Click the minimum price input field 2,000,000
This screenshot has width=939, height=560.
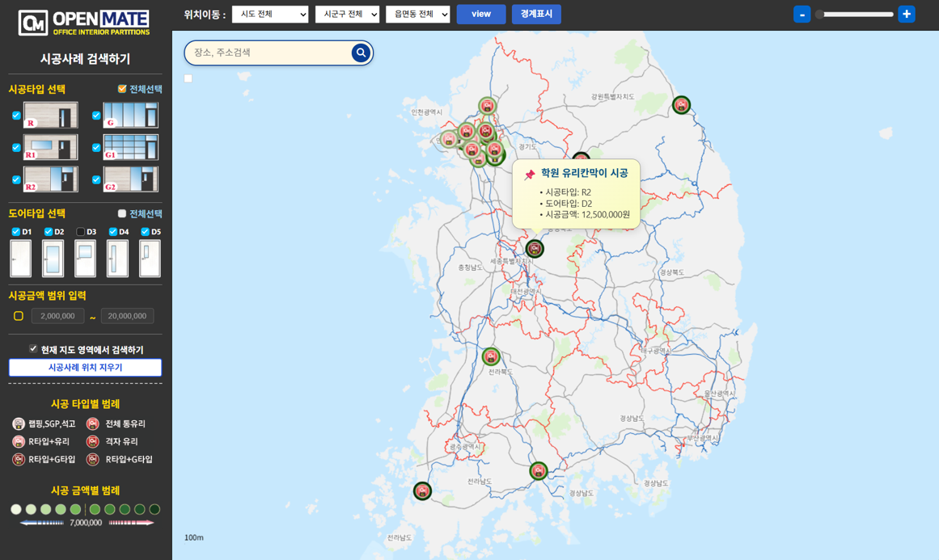57,316
